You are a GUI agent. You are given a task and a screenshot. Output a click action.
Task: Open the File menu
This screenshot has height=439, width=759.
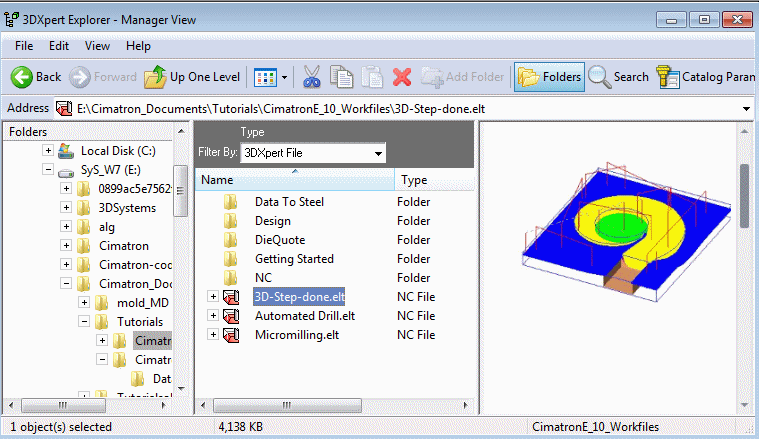tap(24, 46)
